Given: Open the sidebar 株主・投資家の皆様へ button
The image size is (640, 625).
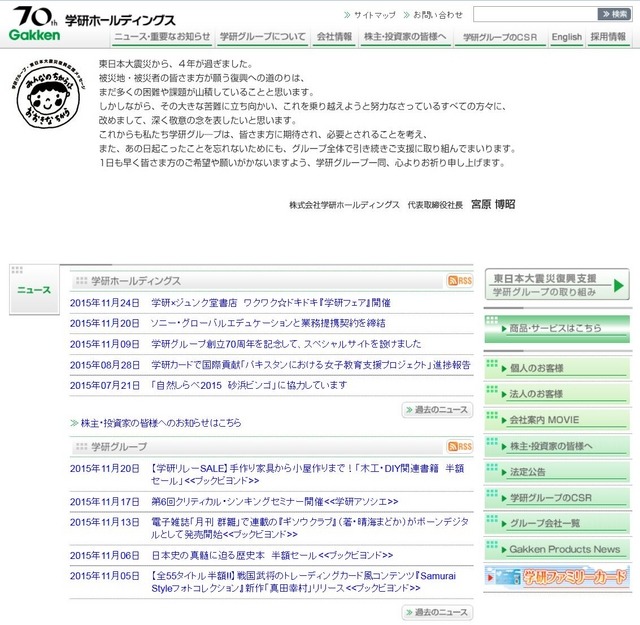Looking at the screenshot, I should coord(557,446).
